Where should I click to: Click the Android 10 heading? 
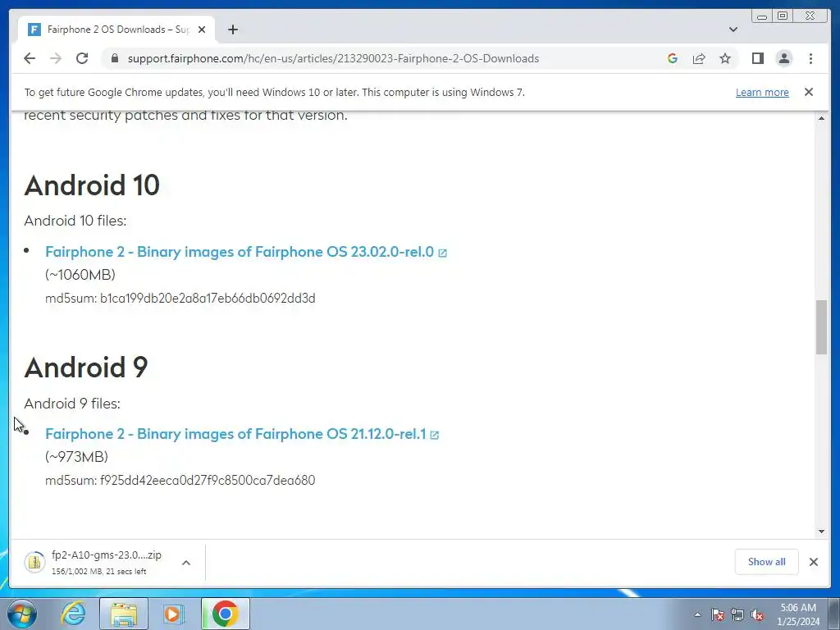click(x=92, y=185)
